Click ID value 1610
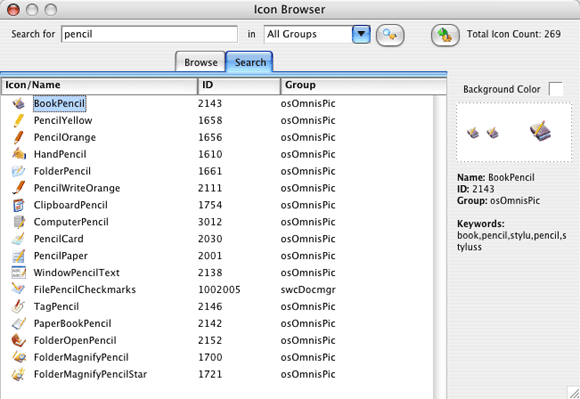 tap(210, 154)
